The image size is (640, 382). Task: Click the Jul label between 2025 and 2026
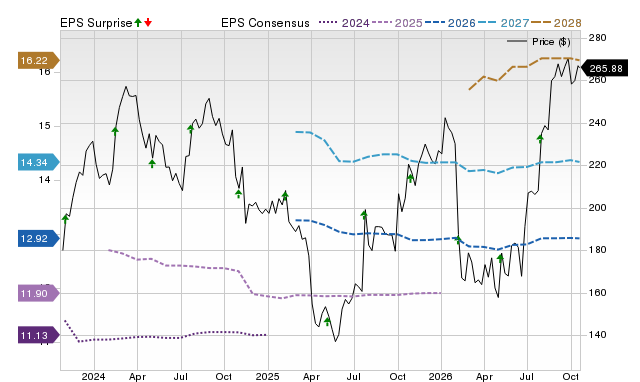[x=354, y=376]
